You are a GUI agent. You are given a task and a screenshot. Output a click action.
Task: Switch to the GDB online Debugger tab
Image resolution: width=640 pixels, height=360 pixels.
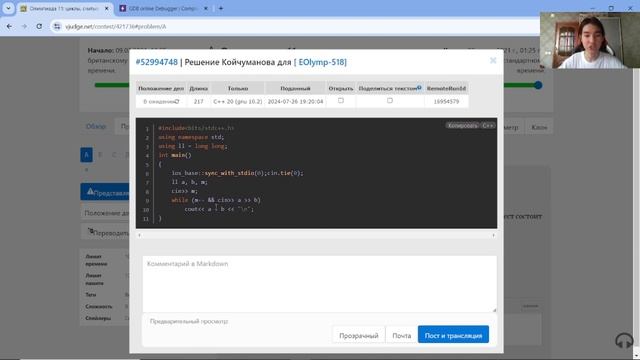162,8
